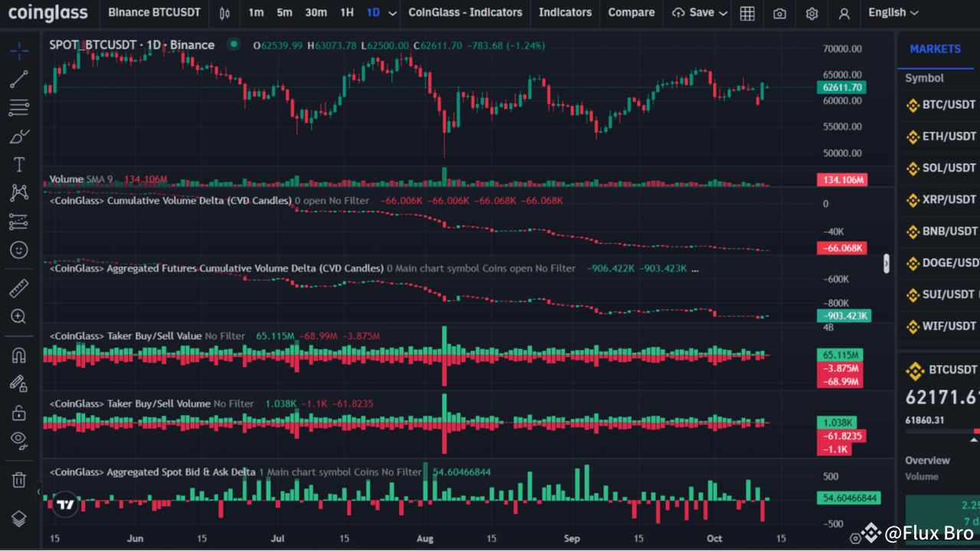
Task: Select BTC/USDT in the markets list
Action: pos(939,105)
